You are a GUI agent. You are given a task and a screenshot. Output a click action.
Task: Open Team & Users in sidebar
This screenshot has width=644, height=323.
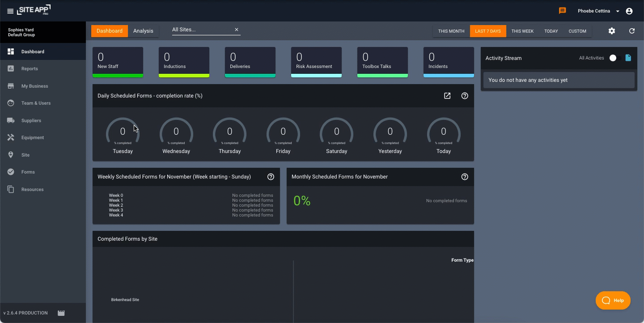coord(36,103)
